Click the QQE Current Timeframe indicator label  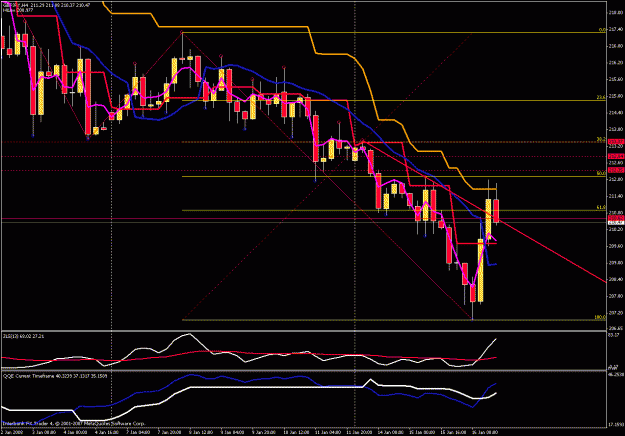tap(55, 376)
